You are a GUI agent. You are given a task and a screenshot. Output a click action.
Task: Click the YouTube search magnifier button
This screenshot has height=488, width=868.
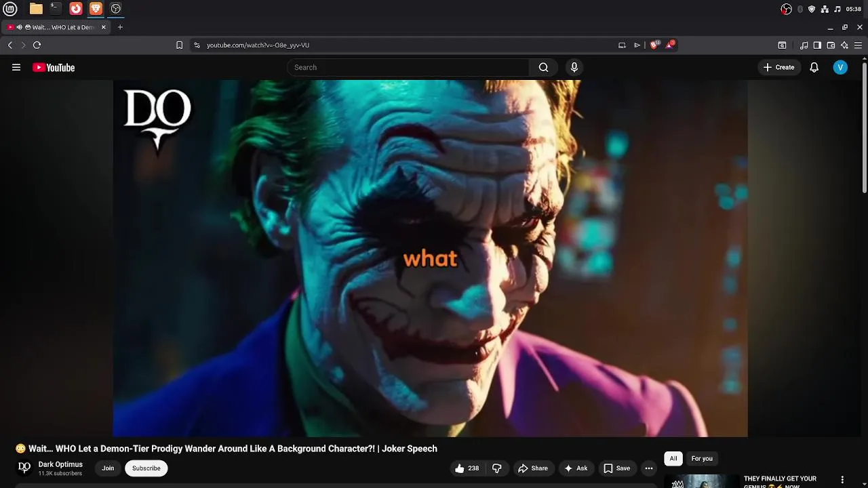[x=543, y=67]
